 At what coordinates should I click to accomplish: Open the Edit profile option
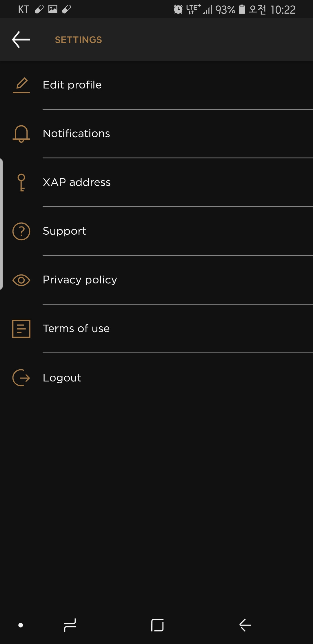(156, 85)
